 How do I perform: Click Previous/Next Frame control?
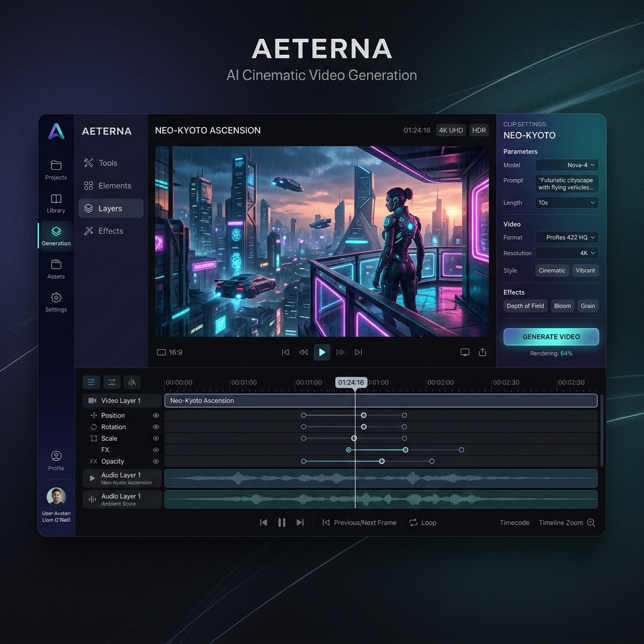(x=359, y=523)
